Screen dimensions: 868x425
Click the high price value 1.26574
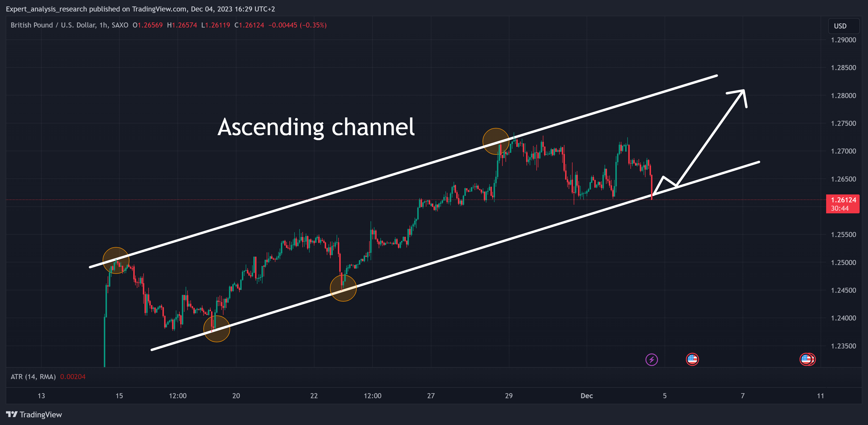(x=184, y=25)
